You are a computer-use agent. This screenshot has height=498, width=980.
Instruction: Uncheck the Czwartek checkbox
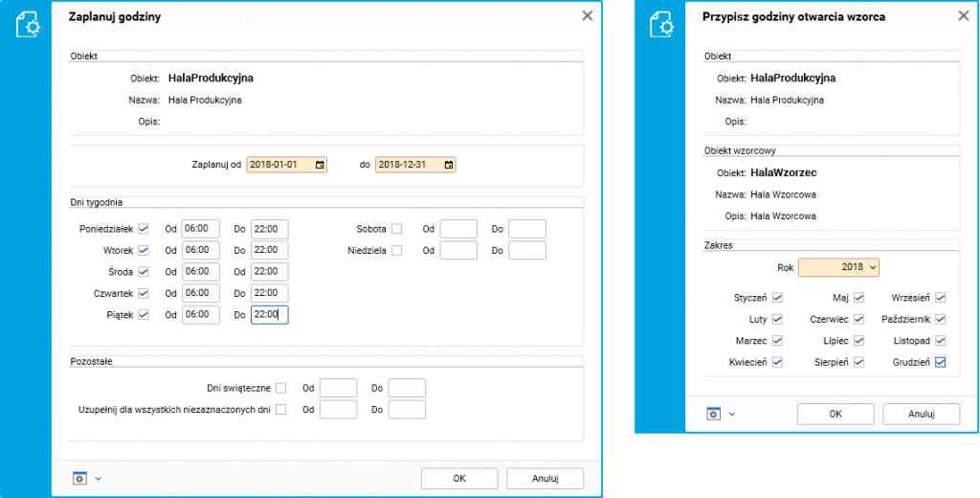click(x=144, y=293)
